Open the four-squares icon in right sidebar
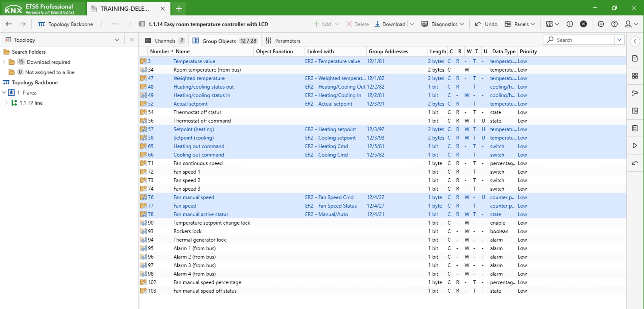644x309 pixels. pyautogui.click(x=635, y=76)
